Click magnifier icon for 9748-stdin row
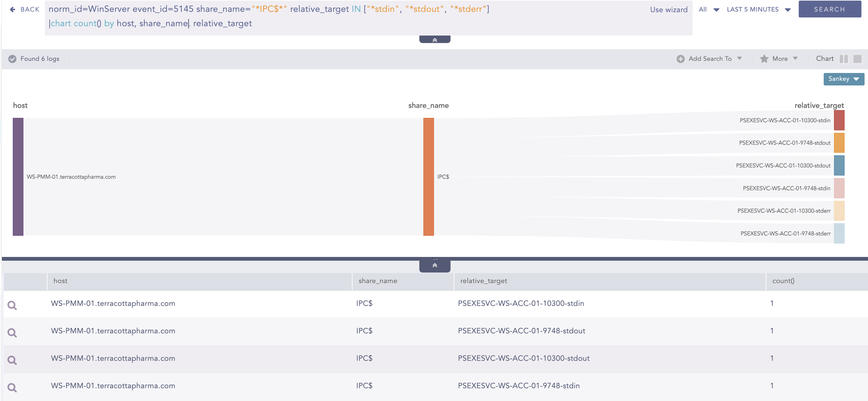This screenshot has width=868, height=401. pyautogui.click(x=12, y=388)
